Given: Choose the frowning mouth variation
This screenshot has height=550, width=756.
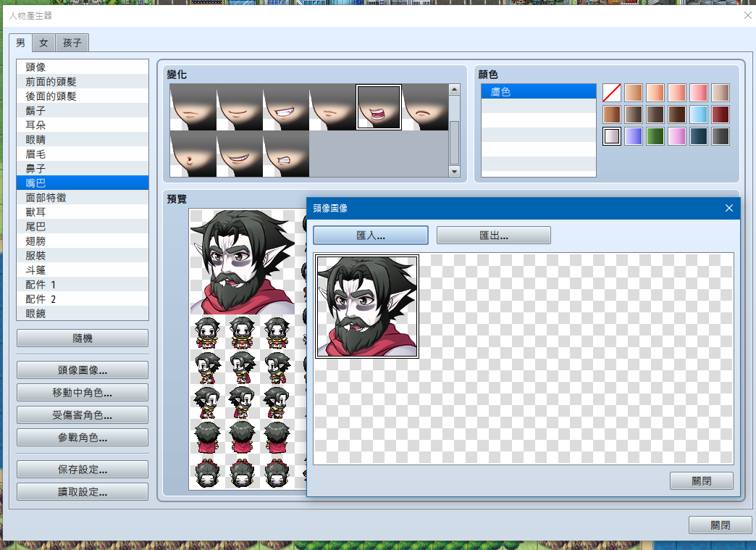Looking at the screenshot, I should [425, 107].
